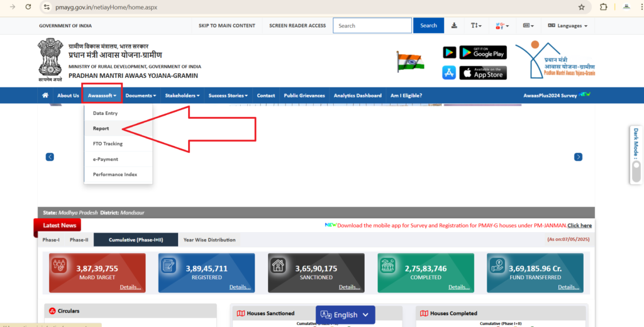Click people icon on MoRD Target card
The image size is (644, 327).
click(59, 265)
